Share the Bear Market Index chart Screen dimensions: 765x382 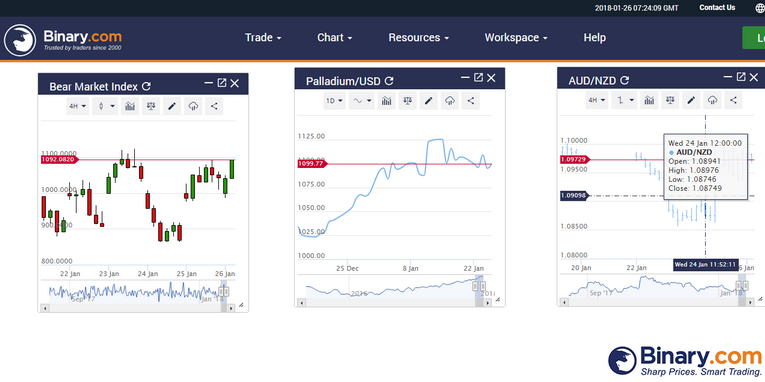pyautogui.click(x=214, y=106)
